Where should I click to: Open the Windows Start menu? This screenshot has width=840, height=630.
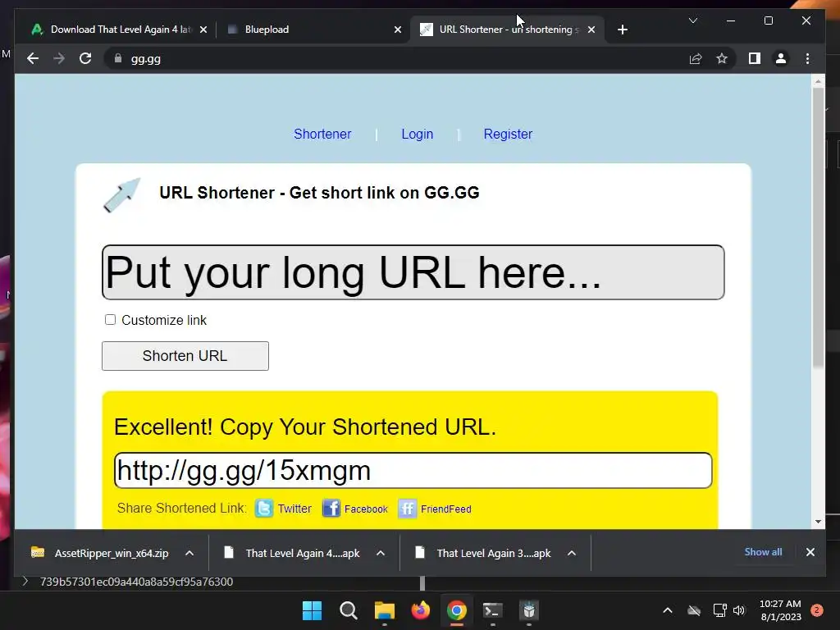click(312, 610)
